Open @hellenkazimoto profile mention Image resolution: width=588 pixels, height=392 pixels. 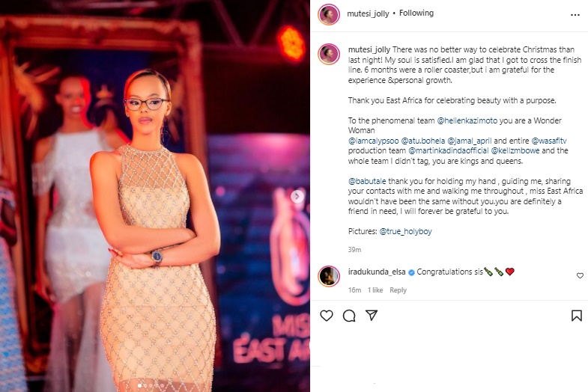[x=467, y=120]
